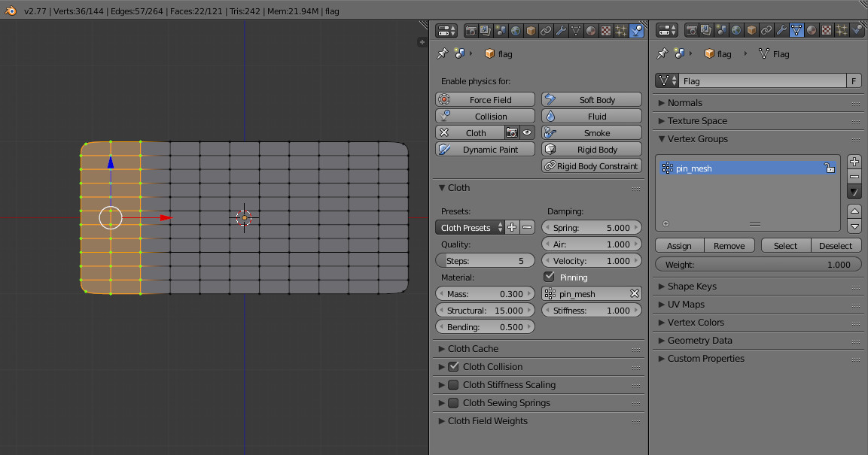The width and height of the screenshot is (868, 455).
Task: Move vertex group down in list
Action: click(854, 226)
